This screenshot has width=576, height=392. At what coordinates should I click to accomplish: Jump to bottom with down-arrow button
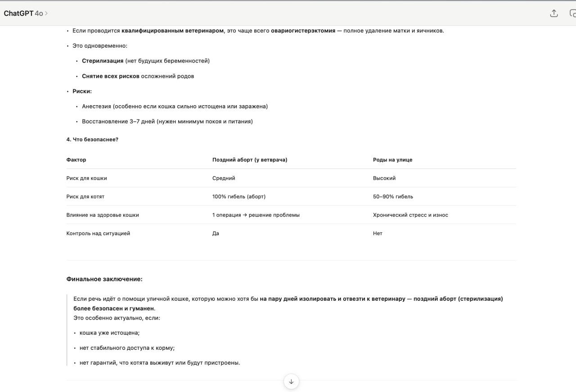(291, 382)
